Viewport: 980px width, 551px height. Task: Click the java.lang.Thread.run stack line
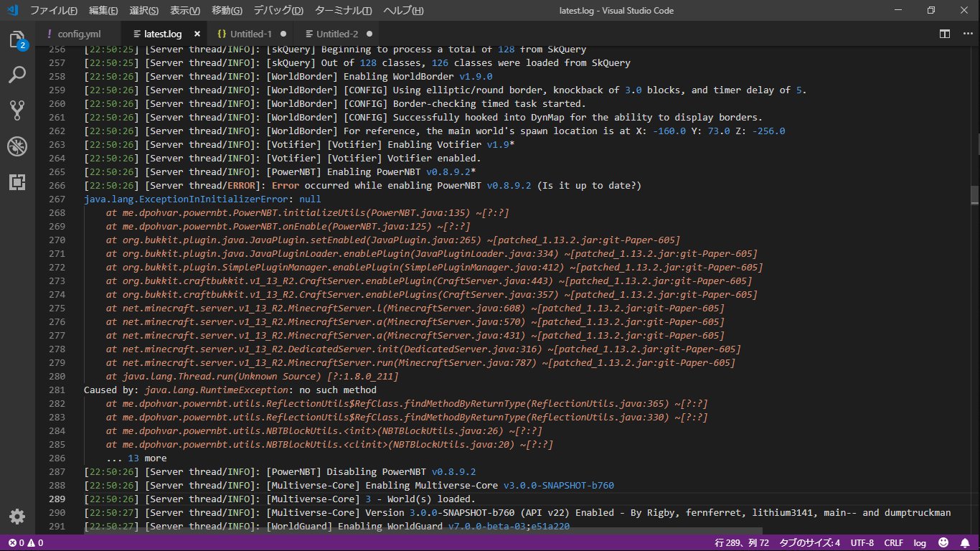coord(253,376)
